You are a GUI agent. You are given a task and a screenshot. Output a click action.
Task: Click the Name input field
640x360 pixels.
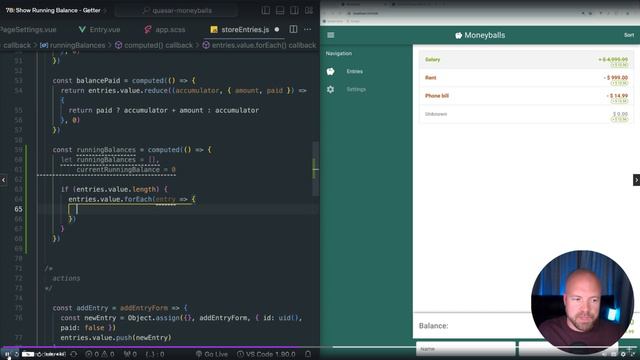466,349
